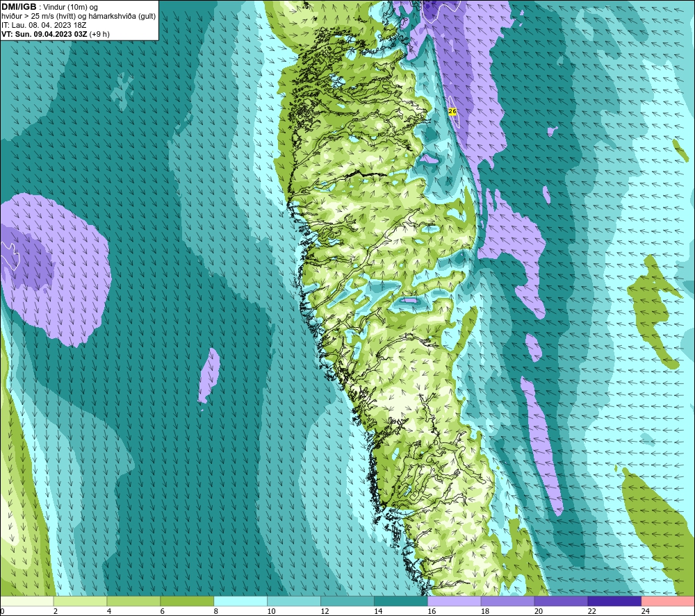695x616 pixels.
Task: Select the 8–10 m/s pale cyan swatch
Action: [x=240, y=601]
